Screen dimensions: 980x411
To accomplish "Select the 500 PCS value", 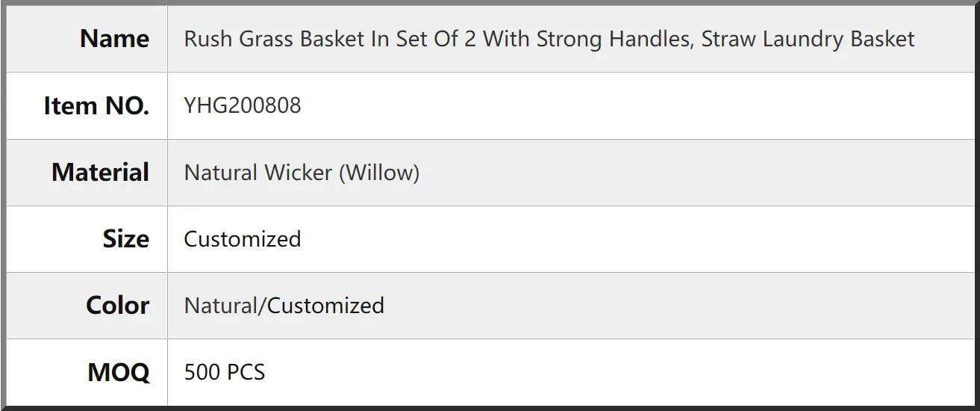I will click(225, 372).
